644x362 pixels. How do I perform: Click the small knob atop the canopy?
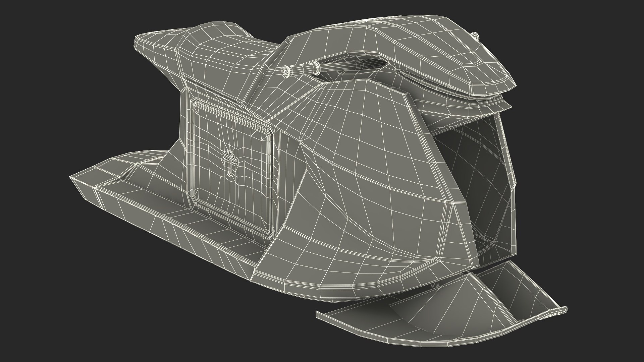(476, 36)
